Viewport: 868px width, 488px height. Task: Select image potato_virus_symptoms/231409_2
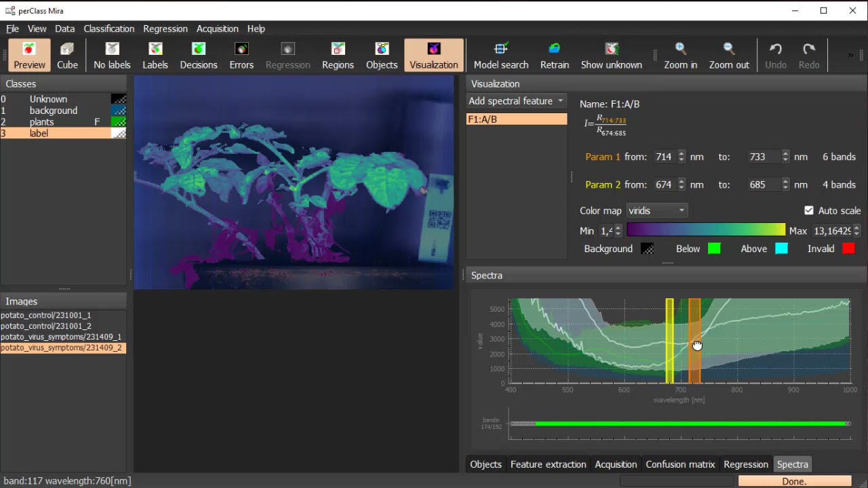point(63,348)
